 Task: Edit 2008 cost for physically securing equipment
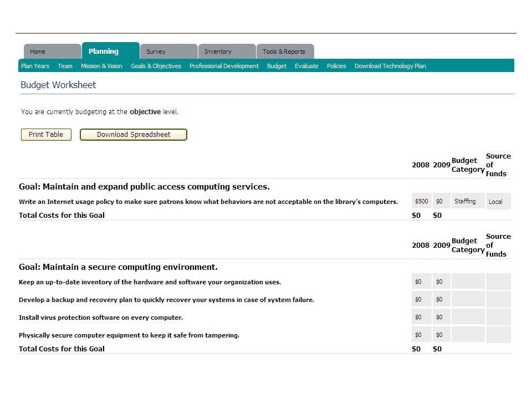421,335
